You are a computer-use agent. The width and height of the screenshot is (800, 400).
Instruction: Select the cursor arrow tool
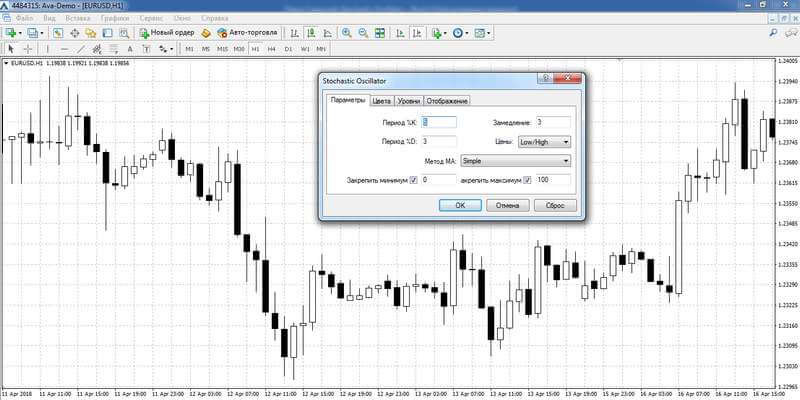(11, 49)
